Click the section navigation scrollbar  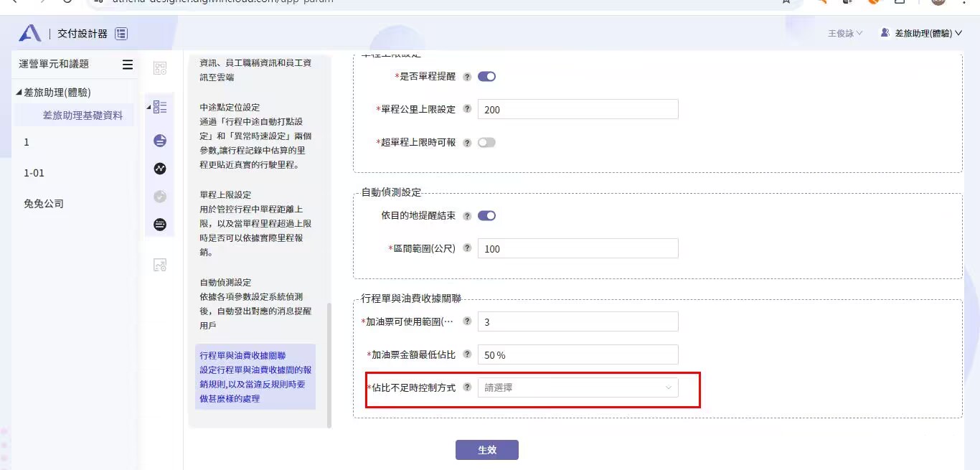[x=329, y=365]
